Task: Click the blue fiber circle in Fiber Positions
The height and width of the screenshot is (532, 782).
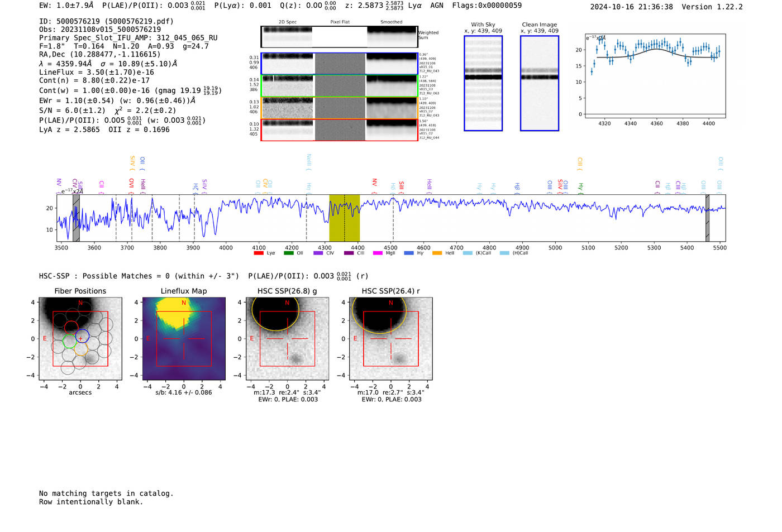Action: [x=82, y=337]
